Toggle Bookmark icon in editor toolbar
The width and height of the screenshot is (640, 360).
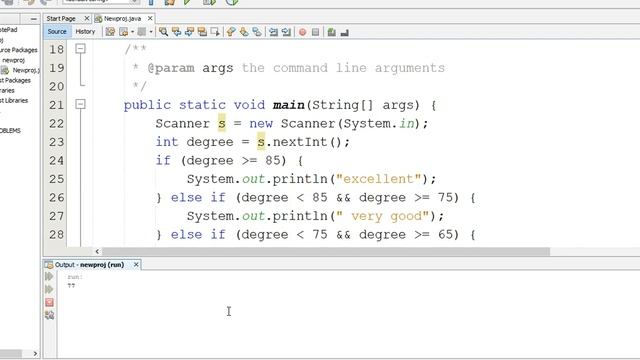pos(257,32)
